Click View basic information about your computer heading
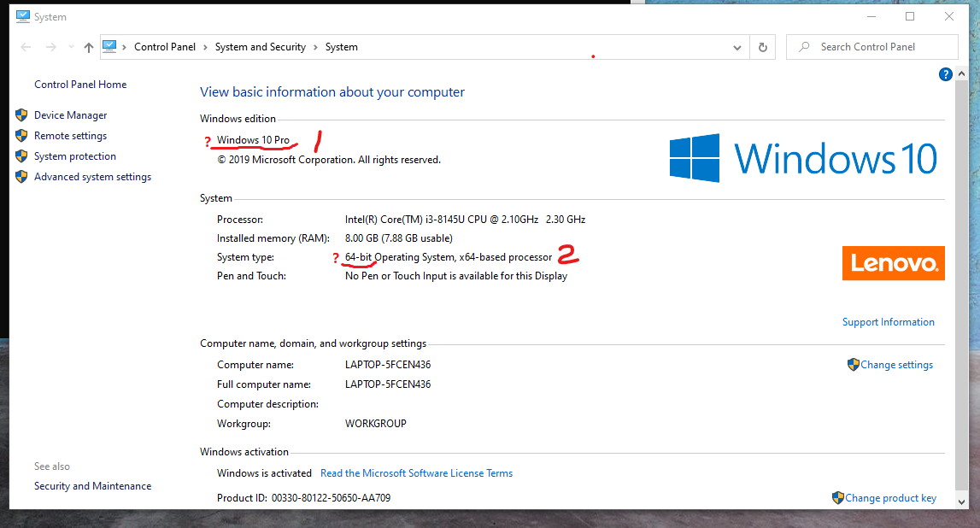 [332, 92]
